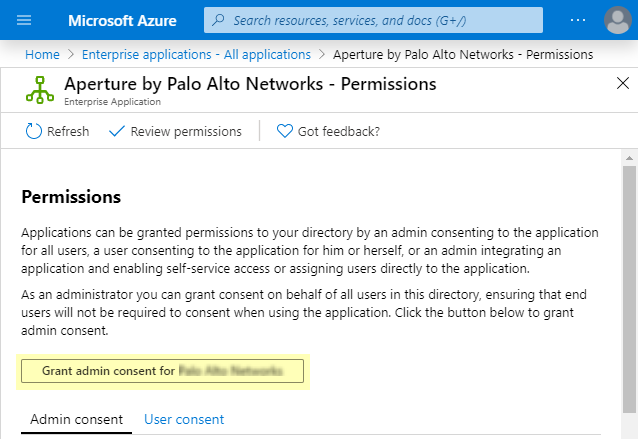Click the Review permissions checkmark icon

116,131
